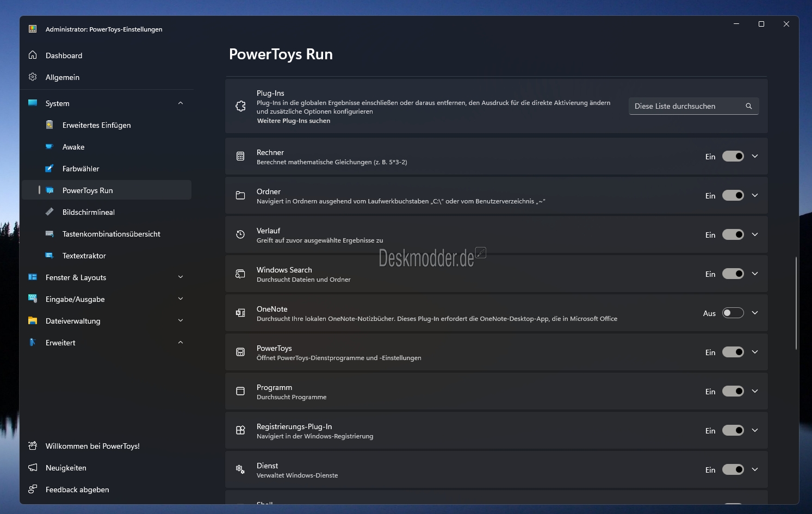Click the Rechner calculator plug-in icon

click(240, 157)
